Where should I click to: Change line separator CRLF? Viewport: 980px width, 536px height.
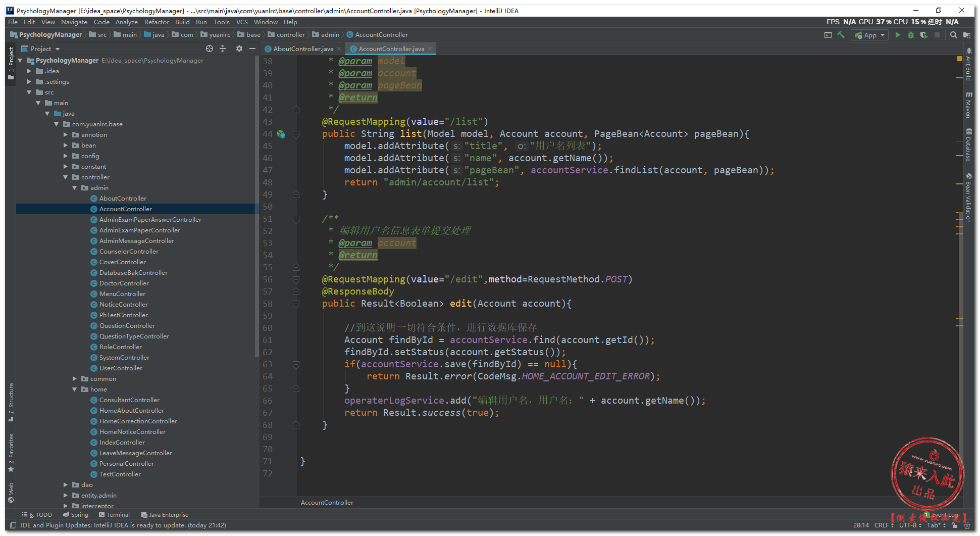coord(884,525)
